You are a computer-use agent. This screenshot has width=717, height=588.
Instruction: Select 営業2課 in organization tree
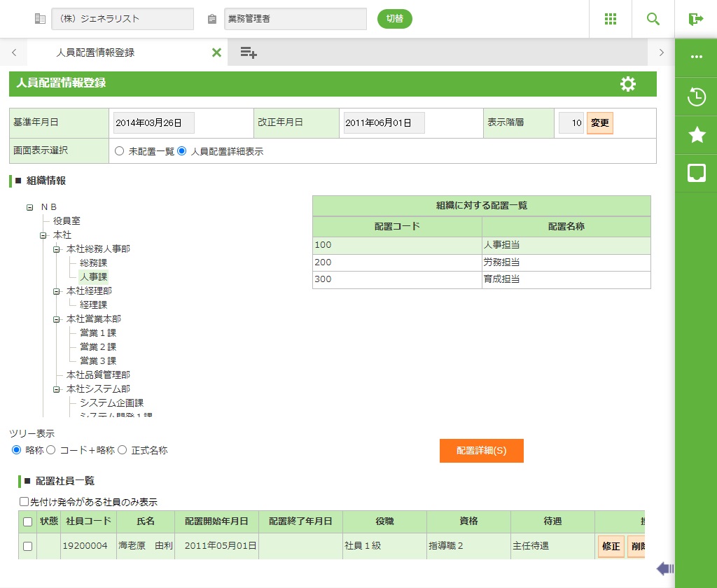pos(98,347)
